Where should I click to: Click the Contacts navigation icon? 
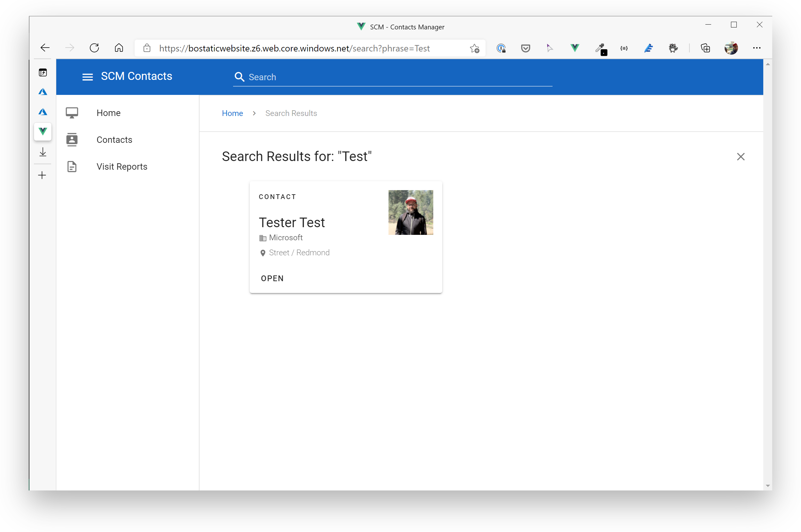[71, 140]
